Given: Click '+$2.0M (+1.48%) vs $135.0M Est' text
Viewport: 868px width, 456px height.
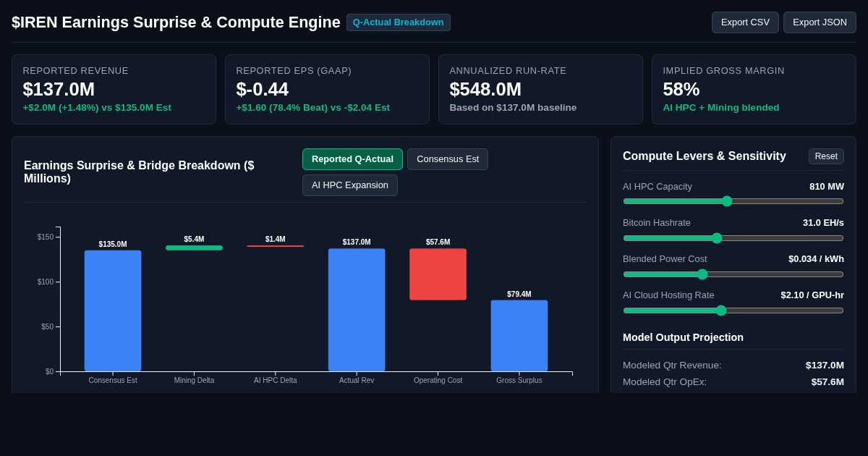Looking at the screenshot, I should (x=97, y=108).
